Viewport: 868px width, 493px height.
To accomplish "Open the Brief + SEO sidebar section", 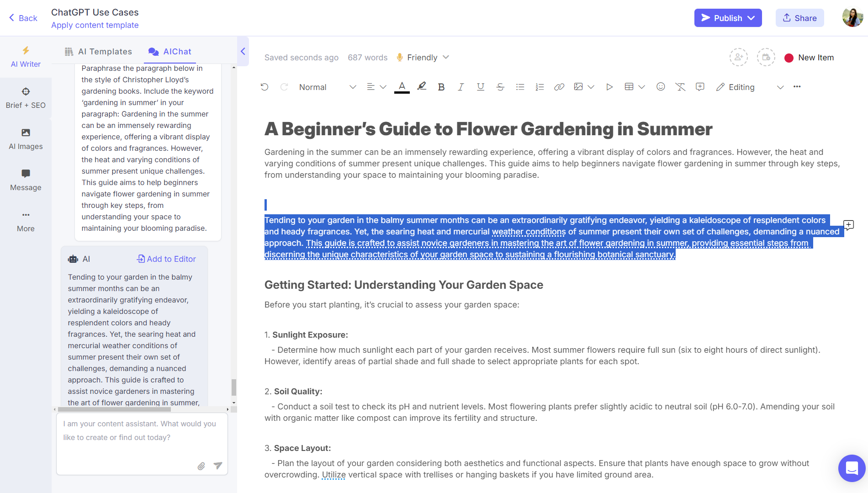I will (26, 98).
